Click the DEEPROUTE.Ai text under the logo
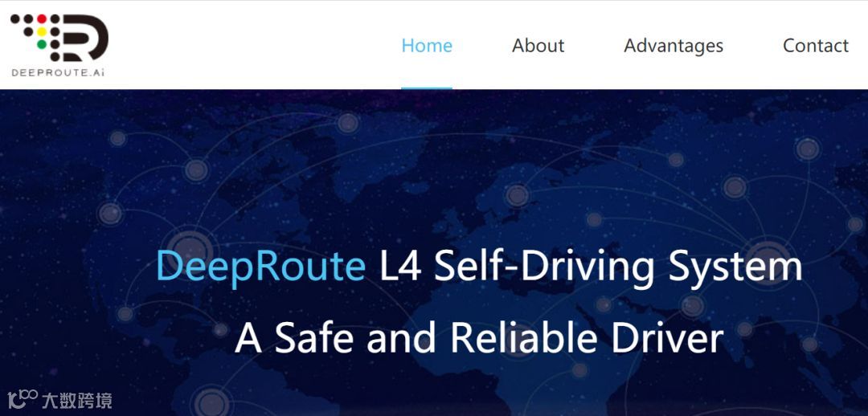Viewport: 868px width, 416px height. coord(58,72)
